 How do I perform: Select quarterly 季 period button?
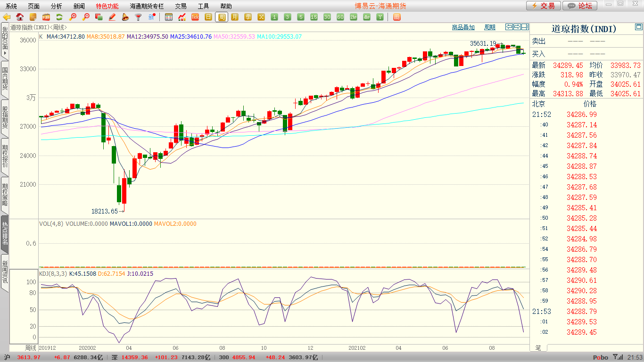click(x=248, y=17)
